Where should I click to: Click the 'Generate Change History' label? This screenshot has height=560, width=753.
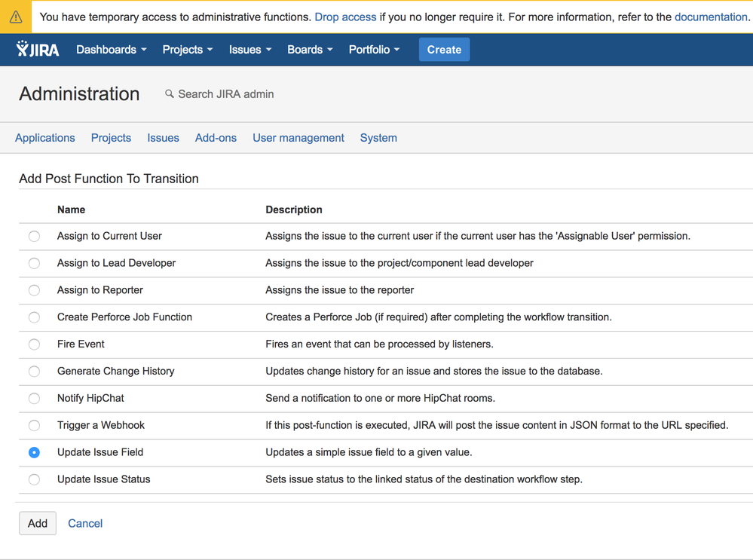click(x=116, y=372)
